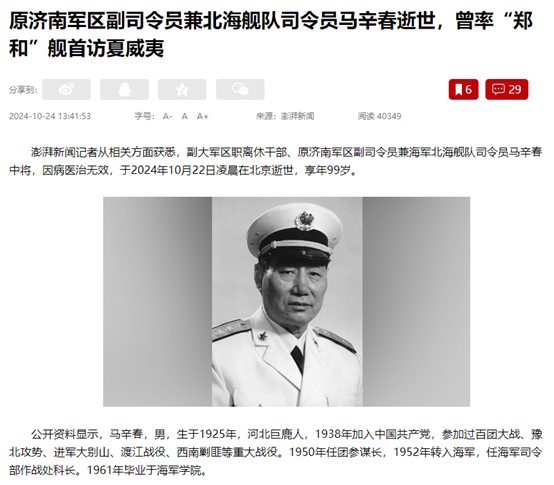Reset font size with middle A
The height and width of the screenshot is (485, 554).
pyautogui.click(x=184, y=116)
